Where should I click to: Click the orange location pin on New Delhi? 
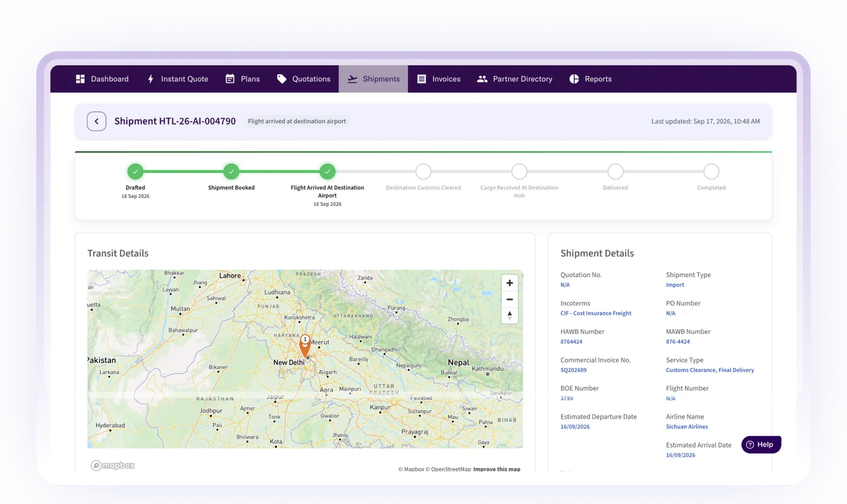pos(306,346)
